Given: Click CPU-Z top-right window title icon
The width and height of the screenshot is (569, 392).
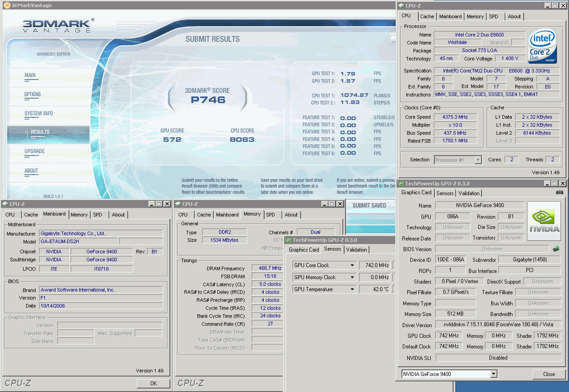Looking at the screenshot, I should coord(401,6).
